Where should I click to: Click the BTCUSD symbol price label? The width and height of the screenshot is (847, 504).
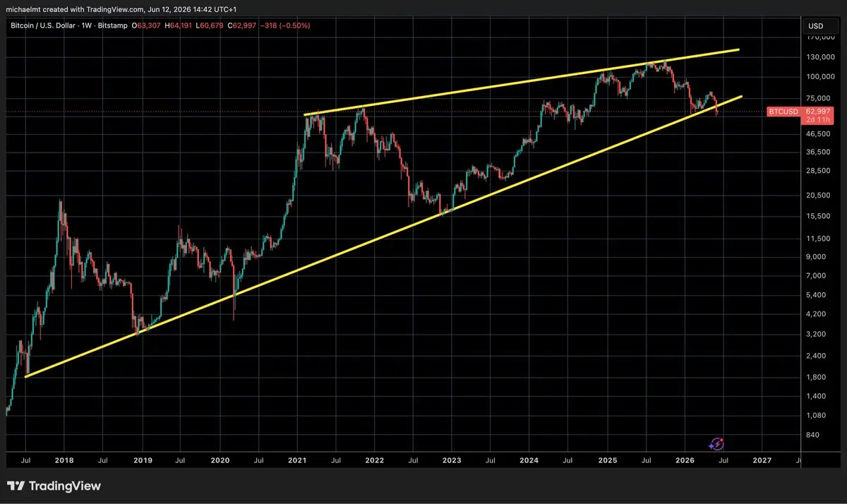coord(784,112)
